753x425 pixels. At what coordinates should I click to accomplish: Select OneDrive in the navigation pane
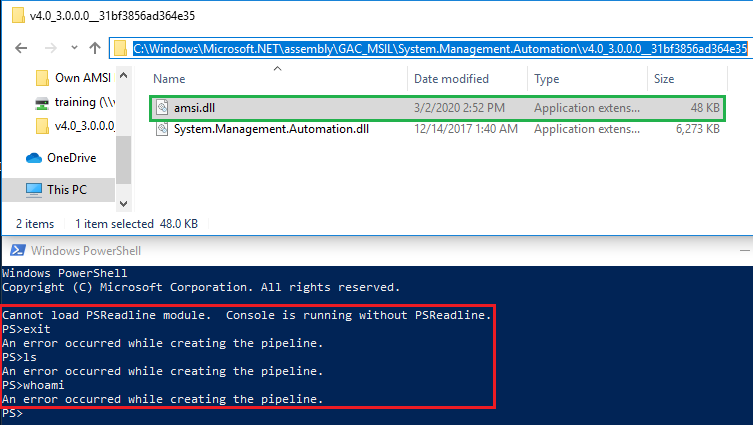coord(70,157)
